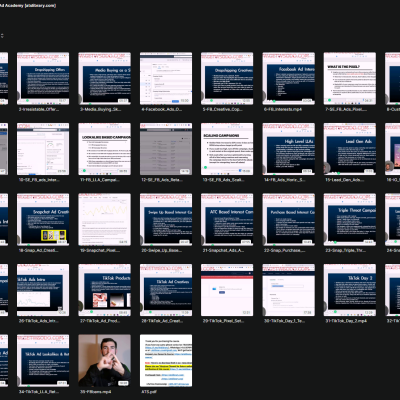Select the file name '30-TikTok_Day_1_Te...'
The width and height of the screenshot is (400, 400).
tap(284, 321)
